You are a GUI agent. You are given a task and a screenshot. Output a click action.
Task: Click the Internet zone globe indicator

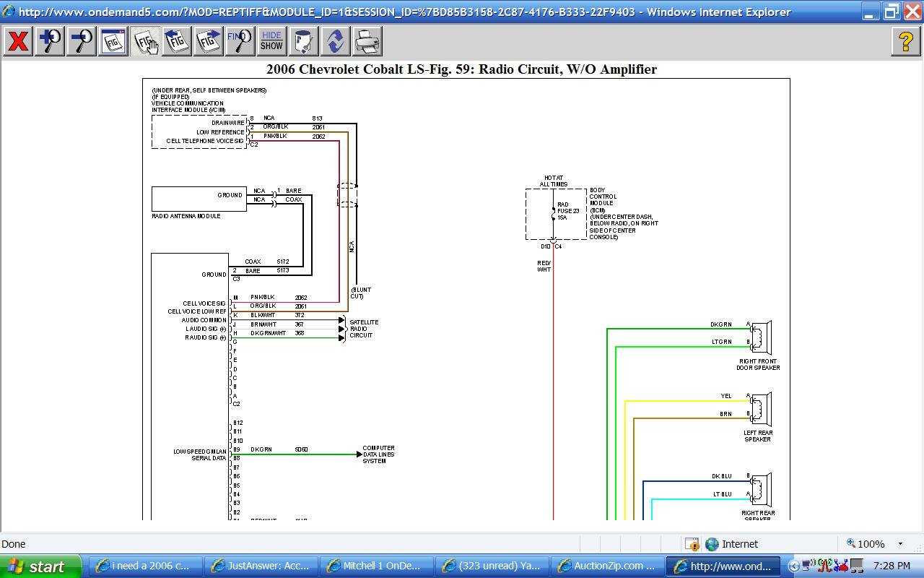(x=712, y=544)
